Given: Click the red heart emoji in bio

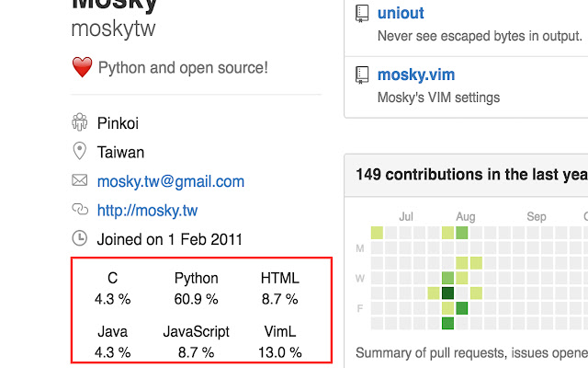Looking at the screenshot, I should tap(82, 67).
